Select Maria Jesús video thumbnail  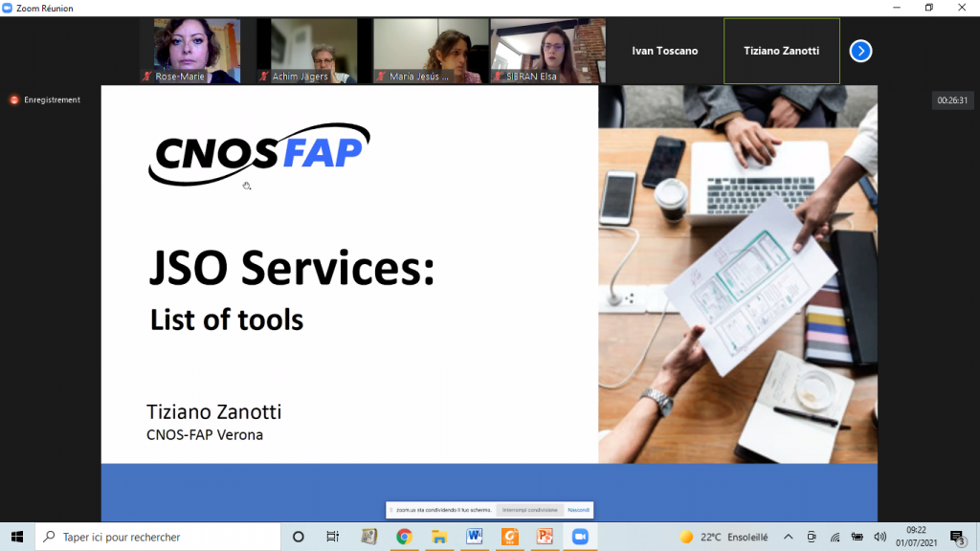pos(430,51)
